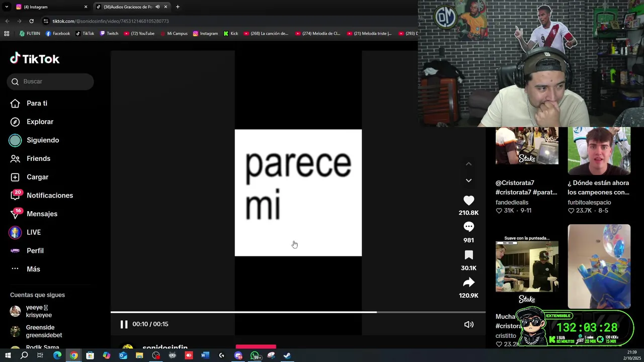
Task: Mute the tab via speaker icon
Action: (157, 7)
